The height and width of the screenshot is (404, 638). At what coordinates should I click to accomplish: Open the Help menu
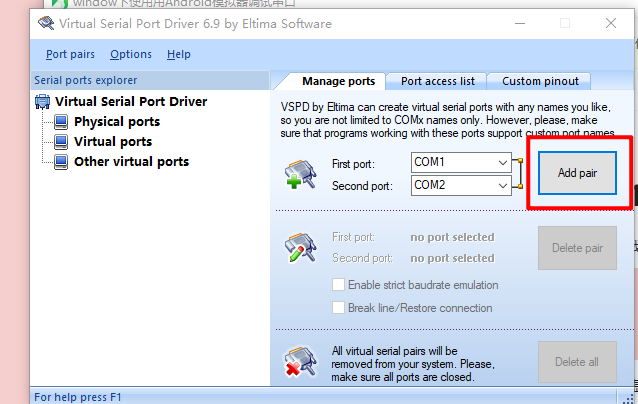pos(179,54)
